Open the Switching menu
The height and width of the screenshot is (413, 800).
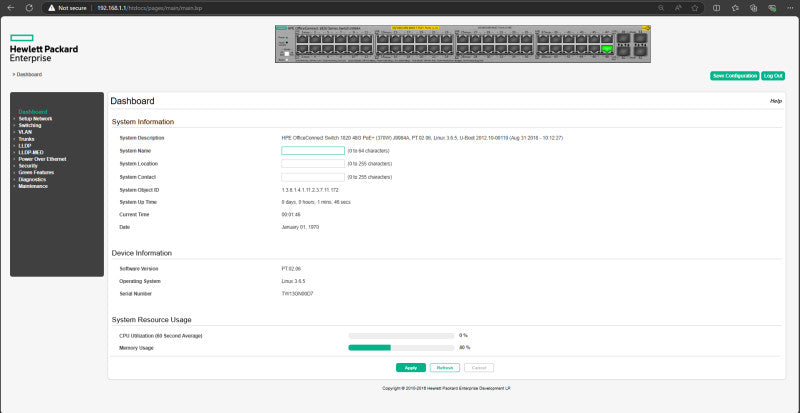[30, 125]
